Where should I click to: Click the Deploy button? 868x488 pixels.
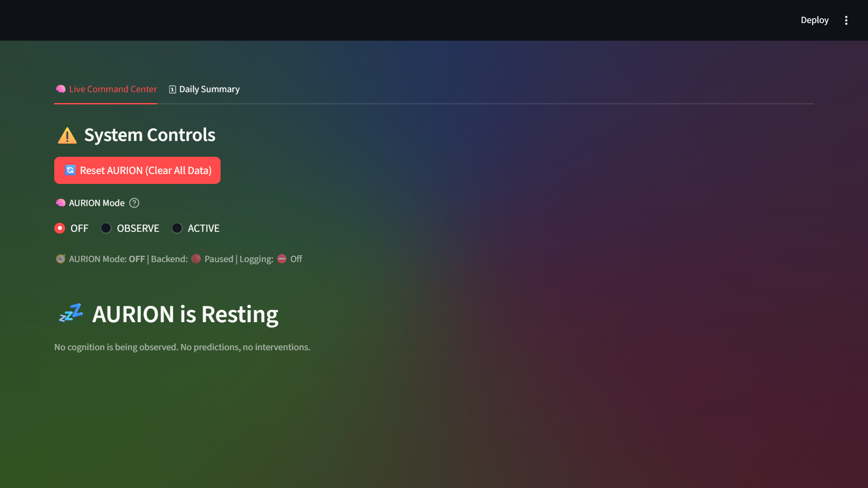click(814, 20)
